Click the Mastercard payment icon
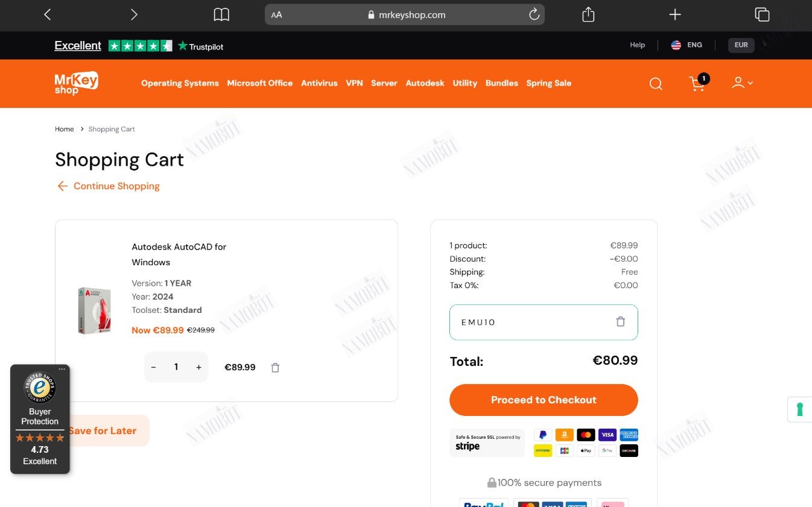Viewport: 812px width, 507px height. (x=586, y=435)
